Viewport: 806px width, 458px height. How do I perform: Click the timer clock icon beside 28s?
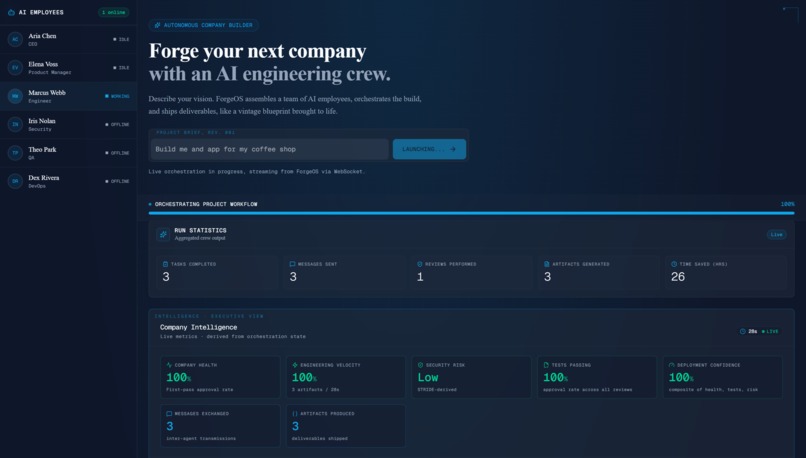coord(742,332)
